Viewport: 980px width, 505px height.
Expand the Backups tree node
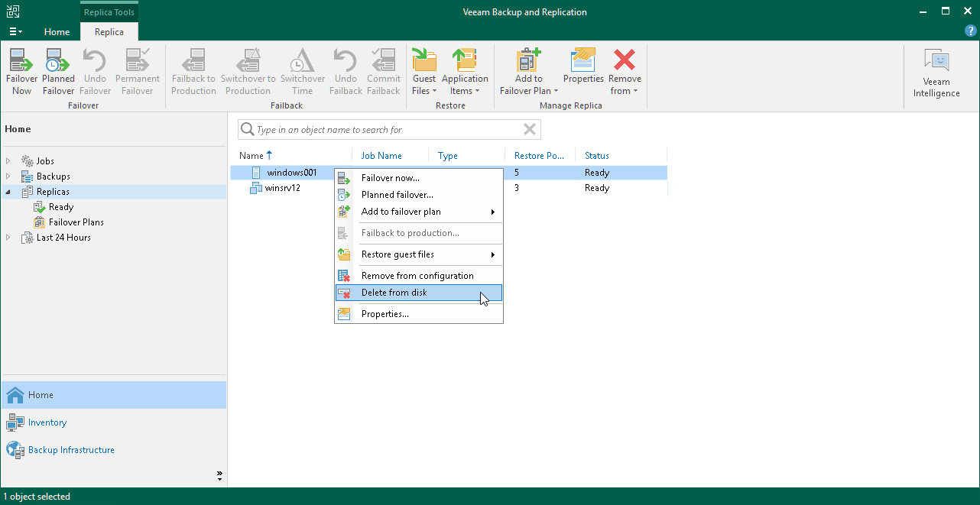click(x=8, y=176)
